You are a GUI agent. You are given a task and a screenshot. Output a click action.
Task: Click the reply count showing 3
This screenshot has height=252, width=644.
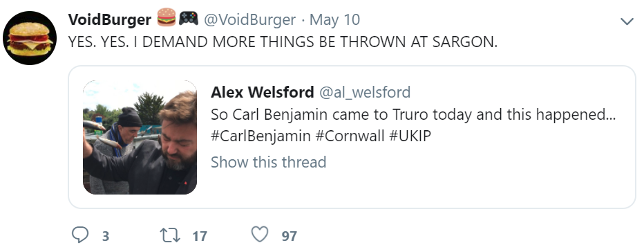pos(106,236)
